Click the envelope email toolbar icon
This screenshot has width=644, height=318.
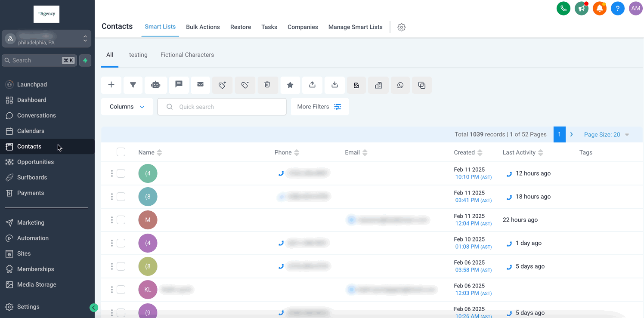point(200,85)
